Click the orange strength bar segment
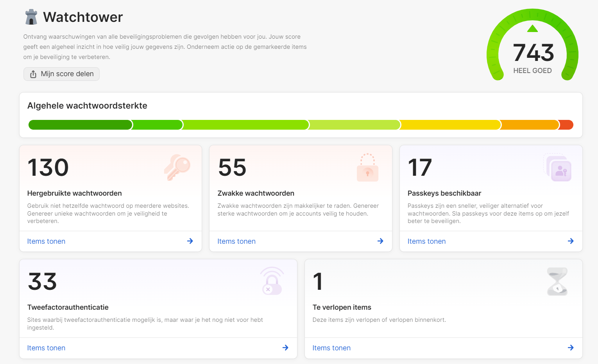 tap(530, 125)
